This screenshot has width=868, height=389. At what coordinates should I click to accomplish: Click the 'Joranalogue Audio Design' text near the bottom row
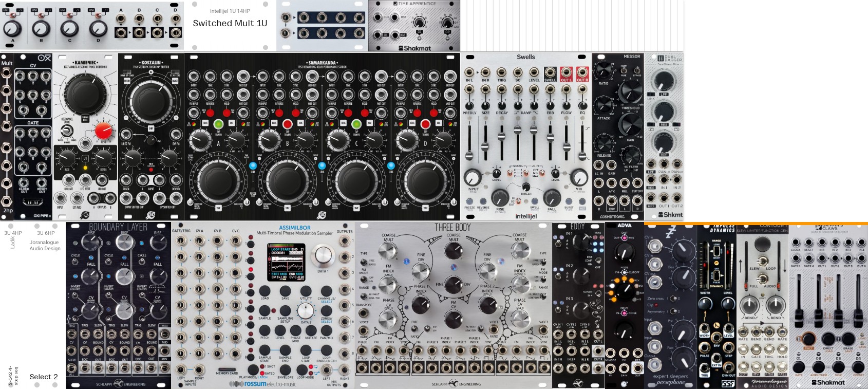45,245
